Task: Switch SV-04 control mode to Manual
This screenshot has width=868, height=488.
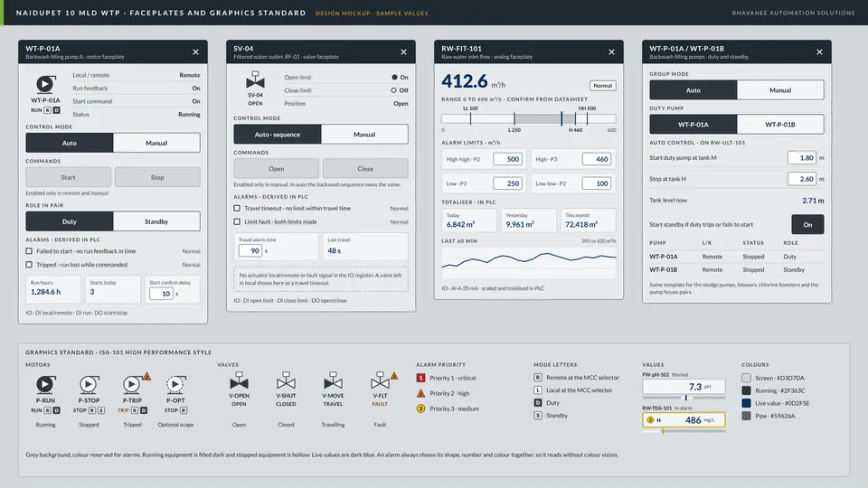Action: coord(364,135)
